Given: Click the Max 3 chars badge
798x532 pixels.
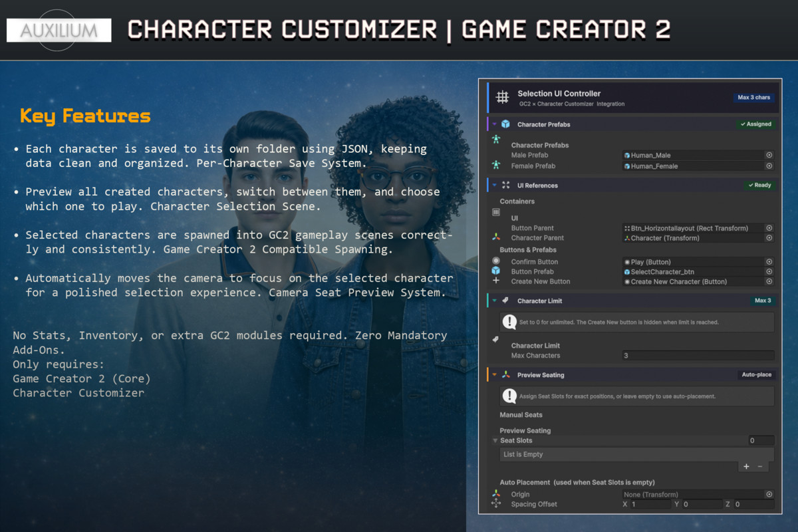Looking at the screenshot, I should [753, 98].
